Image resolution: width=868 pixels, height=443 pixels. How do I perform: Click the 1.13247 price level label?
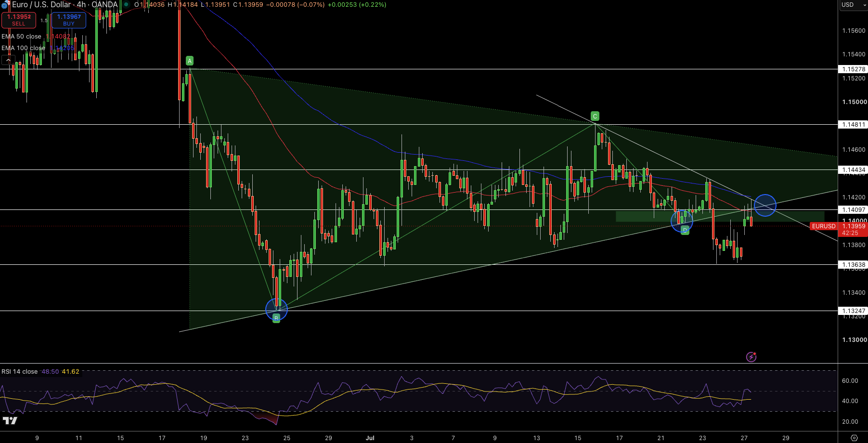(x=853, y=311)
